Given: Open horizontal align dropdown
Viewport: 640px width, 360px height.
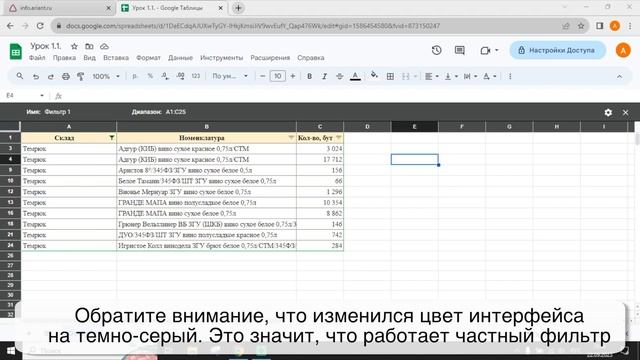Looking at the screenshot, I should (x=431, y=76).
